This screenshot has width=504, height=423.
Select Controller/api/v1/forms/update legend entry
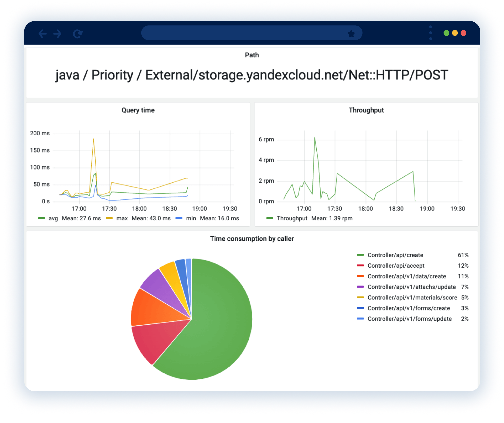pos(410,319)
